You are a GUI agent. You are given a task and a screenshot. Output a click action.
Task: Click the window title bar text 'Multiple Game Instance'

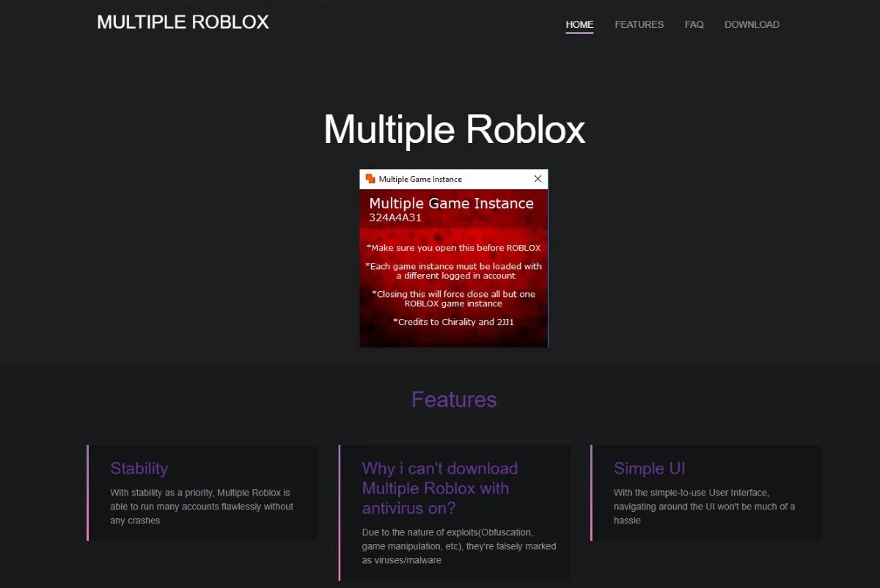pos(420,179)
